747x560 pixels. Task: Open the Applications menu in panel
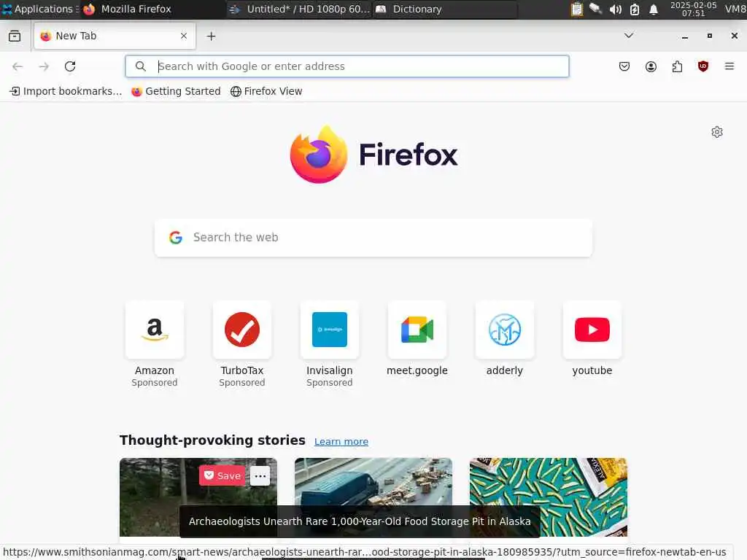pos(40,9)
